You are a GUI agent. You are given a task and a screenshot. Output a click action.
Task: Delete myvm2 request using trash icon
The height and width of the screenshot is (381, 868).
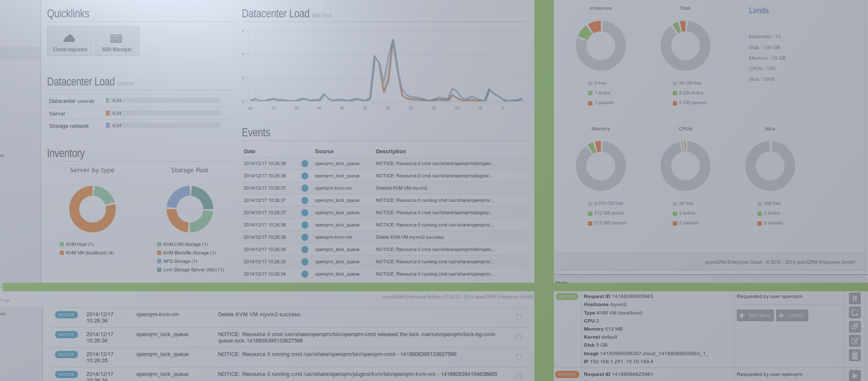(x=854, y=355)
